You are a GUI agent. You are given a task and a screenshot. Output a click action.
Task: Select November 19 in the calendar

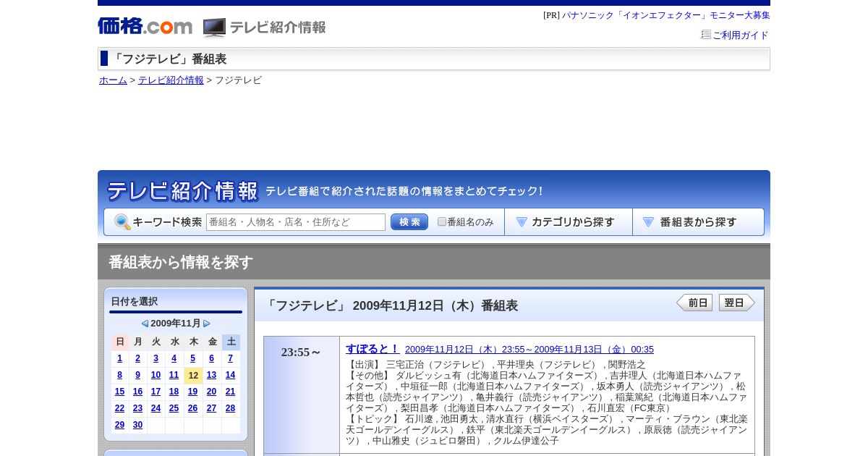192,392
